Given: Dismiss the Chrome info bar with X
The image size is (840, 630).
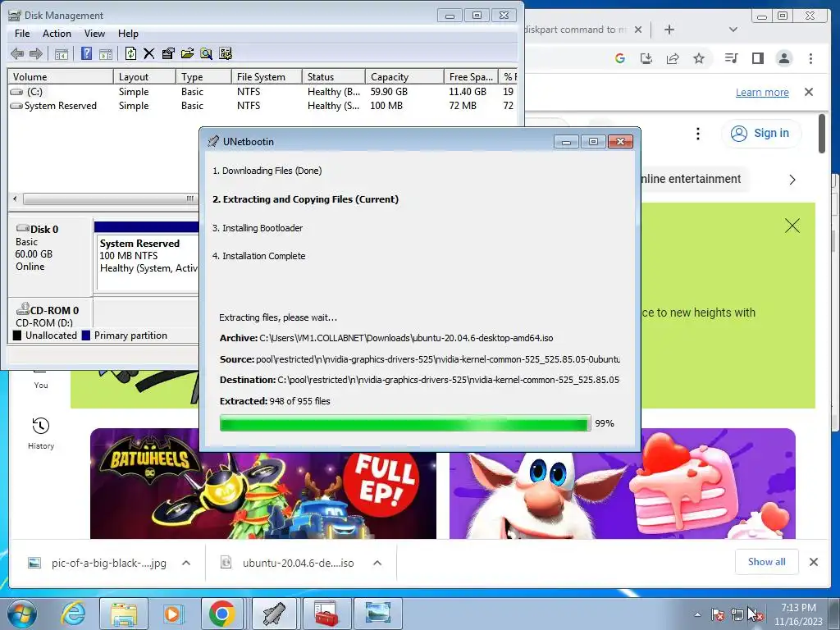Looking at the screenshot, I should click(x=809, y=92).
